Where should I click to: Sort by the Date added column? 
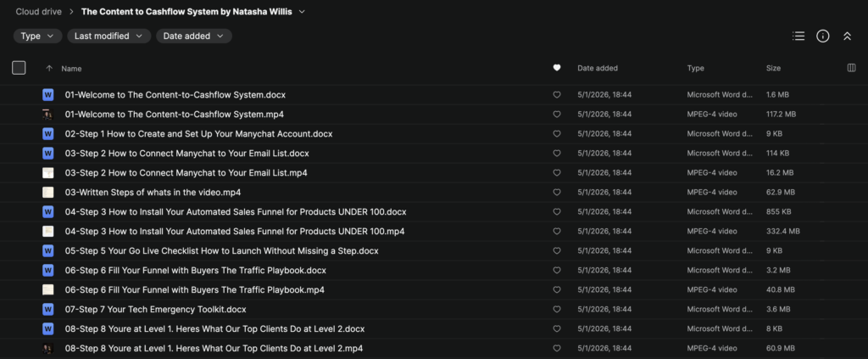[x=598, y=68]
